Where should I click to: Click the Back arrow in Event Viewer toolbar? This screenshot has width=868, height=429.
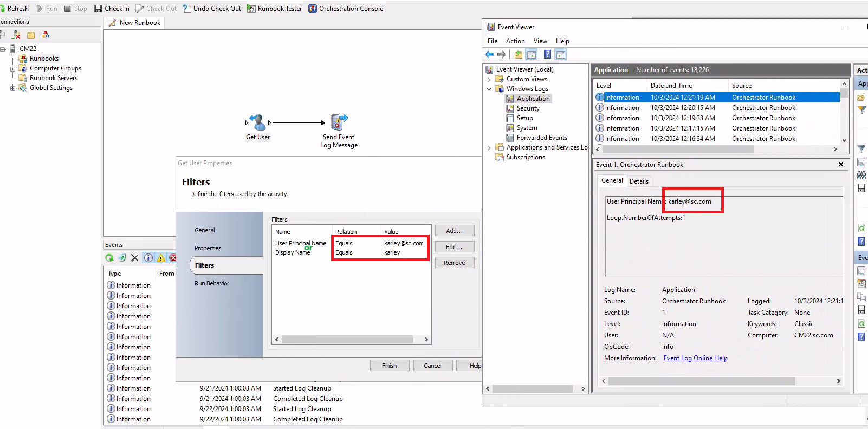coord(489,54)
